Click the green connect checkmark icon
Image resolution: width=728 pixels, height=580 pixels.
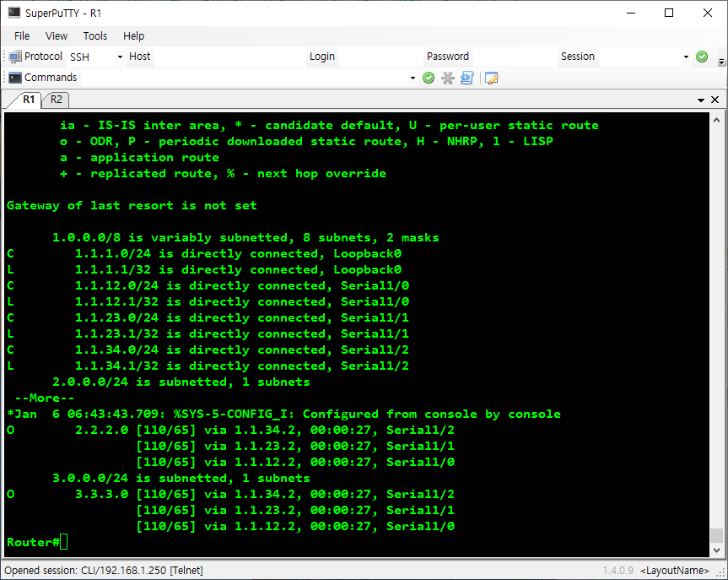(702, 57)
